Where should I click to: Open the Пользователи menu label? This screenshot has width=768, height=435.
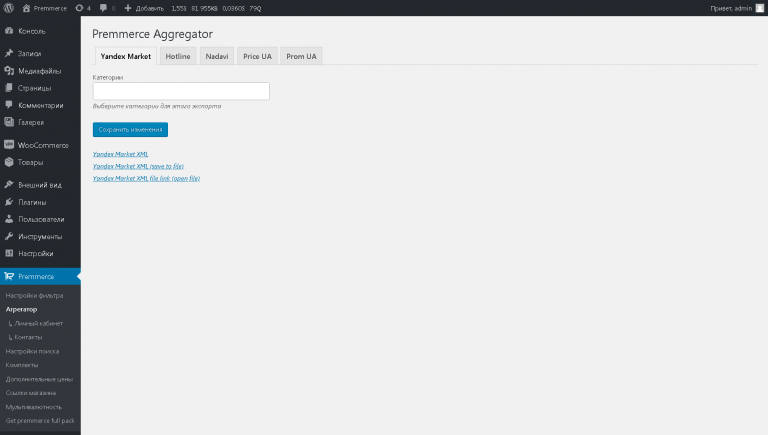pyautogui.click(x=41, y=219)
